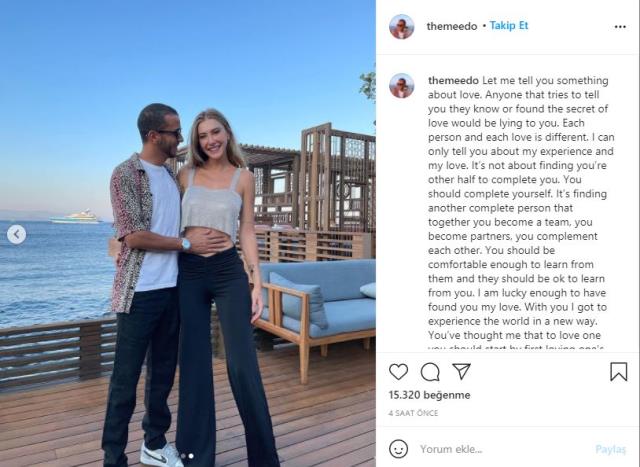Screen dimensions: 640x467
Task: Save post with the bookmark icon
Action: [618, 371]
